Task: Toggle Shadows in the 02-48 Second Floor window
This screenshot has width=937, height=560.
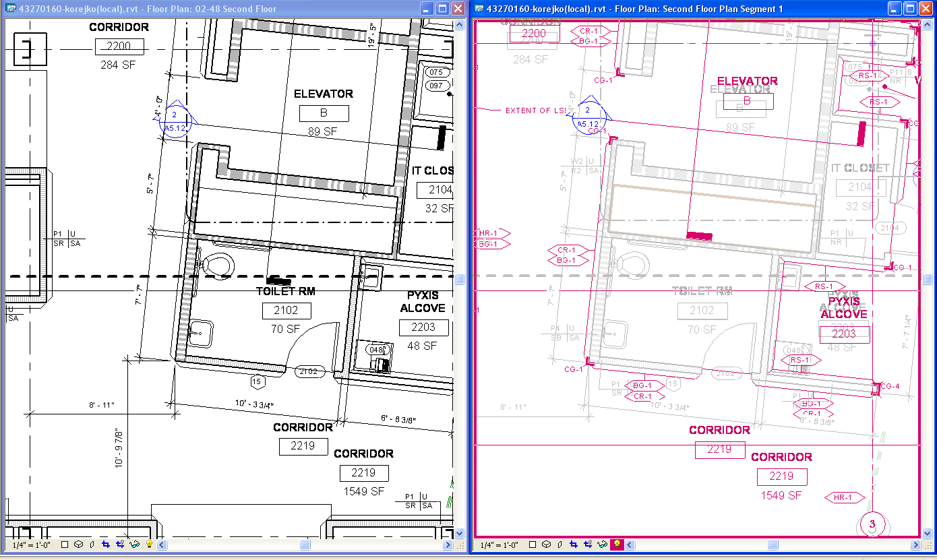Action: tap(92, 545)
